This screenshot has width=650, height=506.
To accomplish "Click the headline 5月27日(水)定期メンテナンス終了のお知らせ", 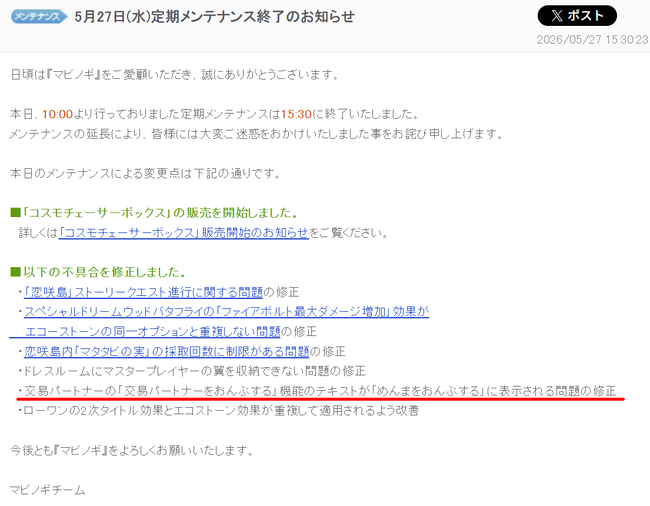I will (214, 17).
